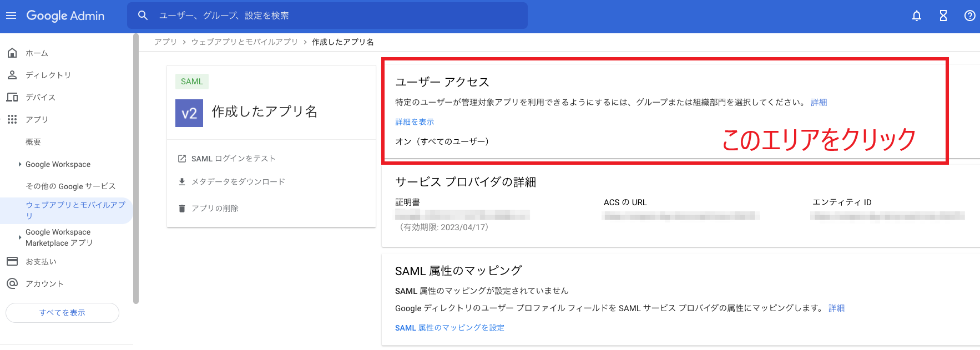The width and height of the screenshot is (980, 350).
Task: Click the ユーザー アクセス heading
Action: click(x=442, y=82)
